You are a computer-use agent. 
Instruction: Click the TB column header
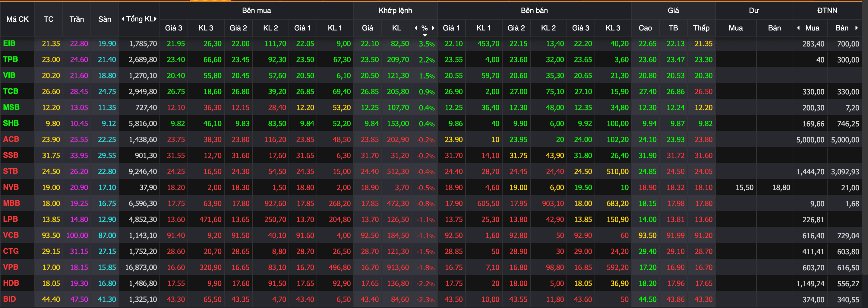point(673,28)
